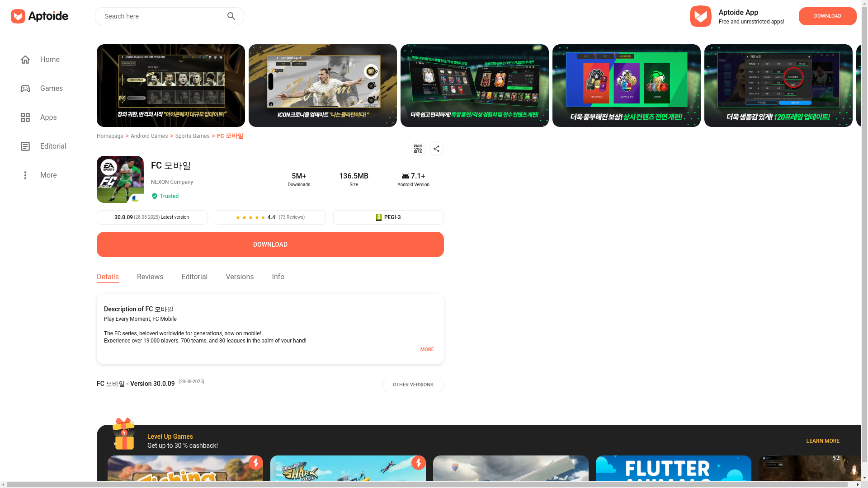Click LEARN MORE in cashback banner
868x488 pixels.
click(823, 441)
